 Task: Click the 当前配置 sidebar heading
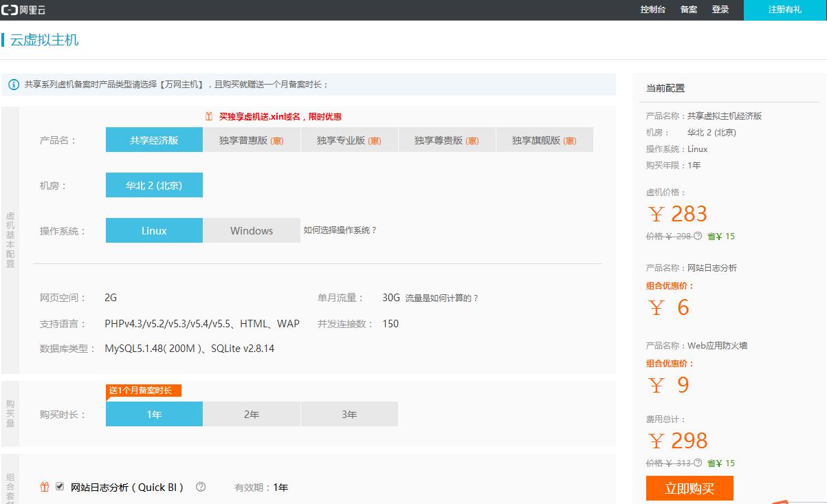pyautogui.click(x=665, y=88)
